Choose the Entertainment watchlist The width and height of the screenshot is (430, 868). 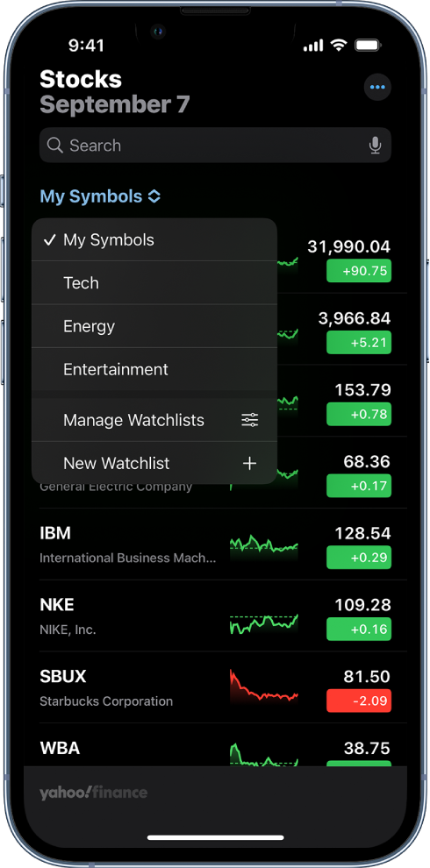coord(154,369)
